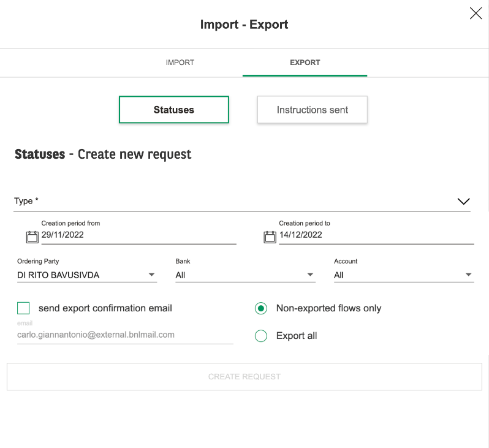Image resolution: width=489 pixels, height=448 pixels.
Task: Select the Statuses button
Action: tap(174, 110)
